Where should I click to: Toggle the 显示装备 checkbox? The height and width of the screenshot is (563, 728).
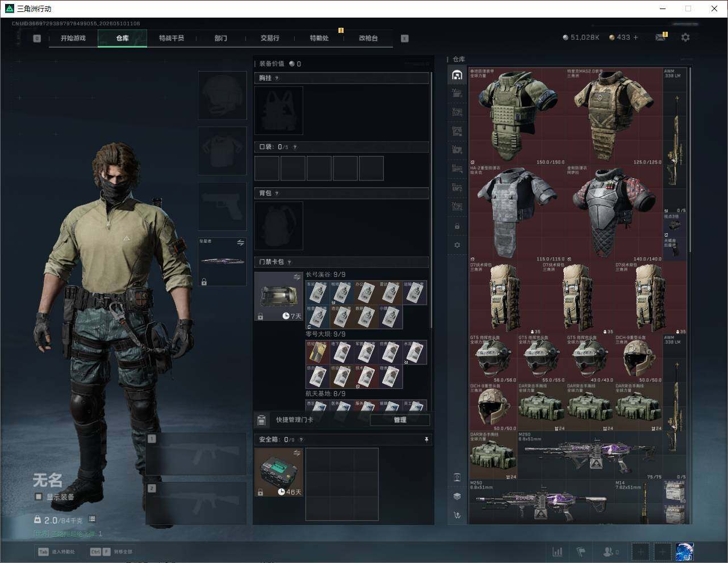click(39, 497)
